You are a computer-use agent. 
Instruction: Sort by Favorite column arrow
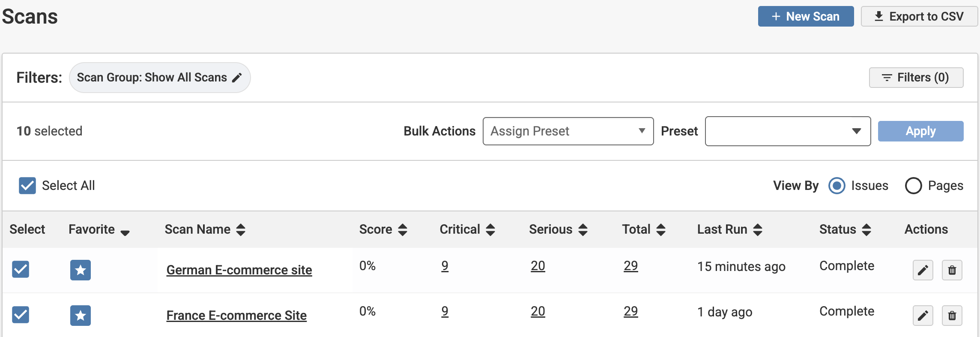(x=125, y=232)
